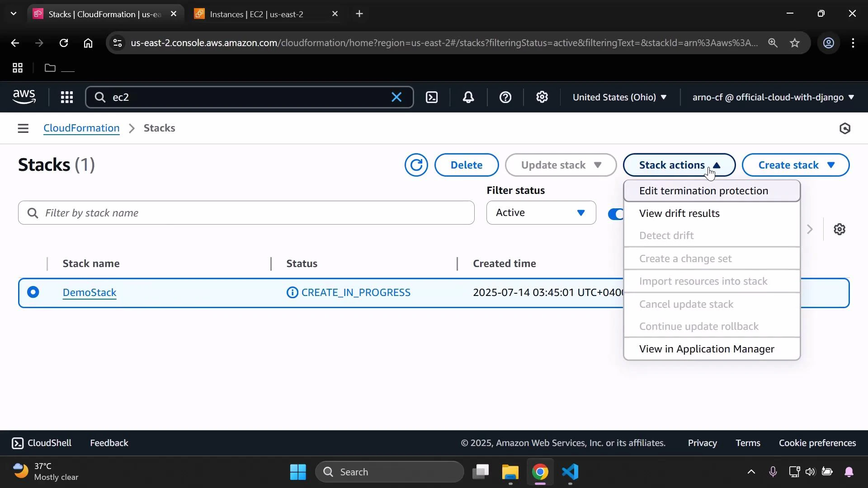
Task: Open the United States (Ohio) region dropdown
Action: pyautogui.click(x=619, y=97)
